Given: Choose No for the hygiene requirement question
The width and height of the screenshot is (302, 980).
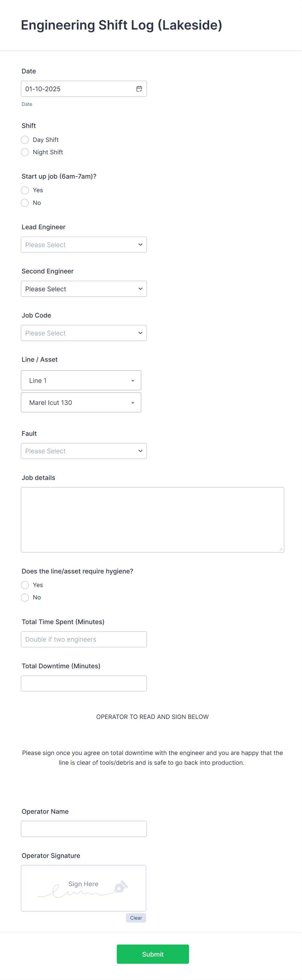Looking at the screenshot, I should 25,597.
